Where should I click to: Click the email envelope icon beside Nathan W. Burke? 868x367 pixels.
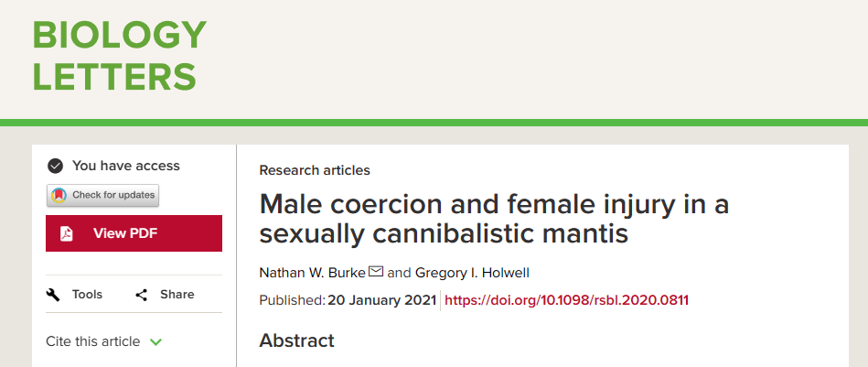pos(375,271)
